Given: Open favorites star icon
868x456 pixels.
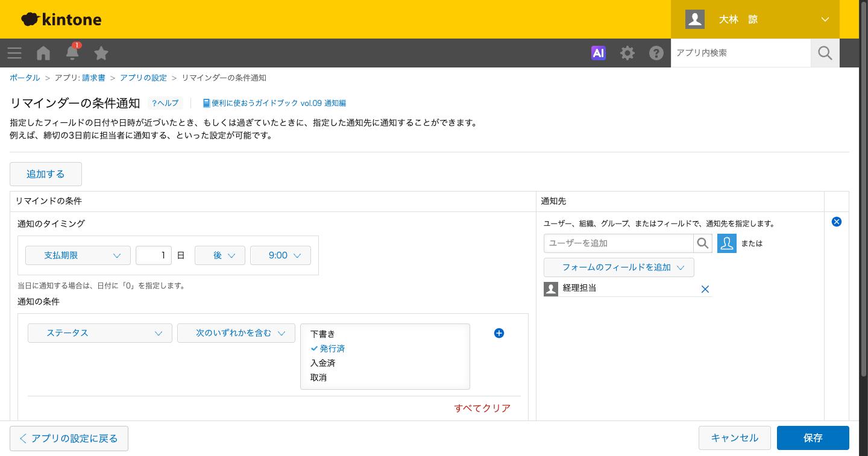Looking at the screenshot, I should (101, 53).
